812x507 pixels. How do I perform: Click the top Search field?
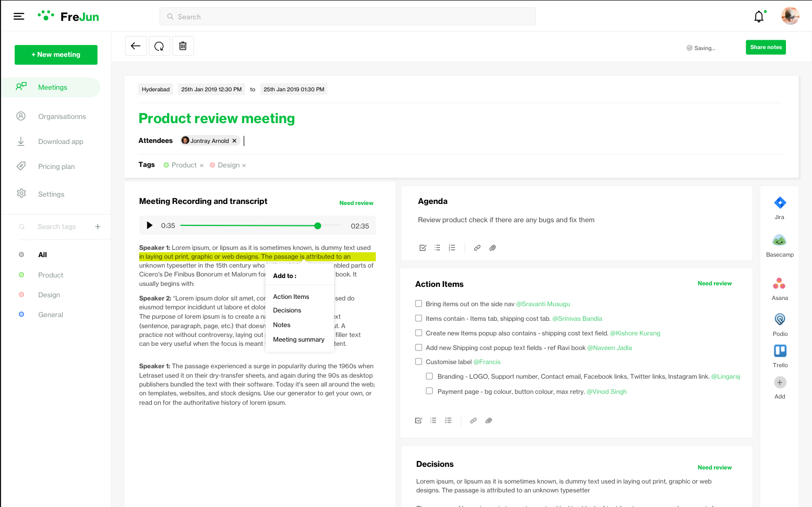(x=348, y=17)
